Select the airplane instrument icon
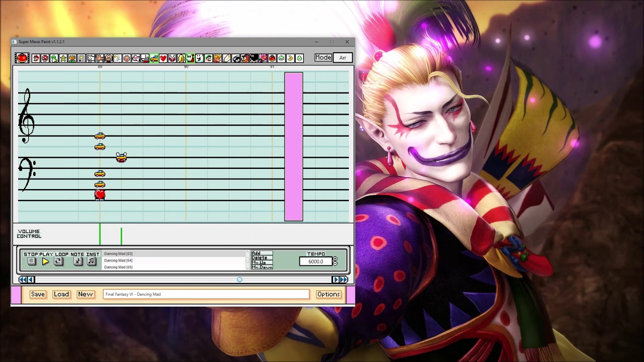The width and height of the screenshot is (644, 362). pyautogui.click(x=135, y=58)
